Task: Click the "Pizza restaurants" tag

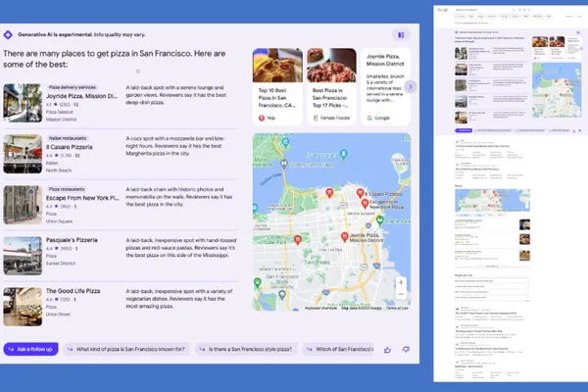Action: click(x=67, y=189)
